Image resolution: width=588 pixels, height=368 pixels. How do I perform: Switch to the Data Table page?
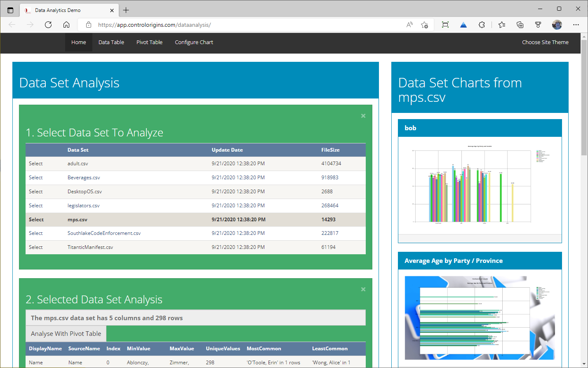pos(111,42)
